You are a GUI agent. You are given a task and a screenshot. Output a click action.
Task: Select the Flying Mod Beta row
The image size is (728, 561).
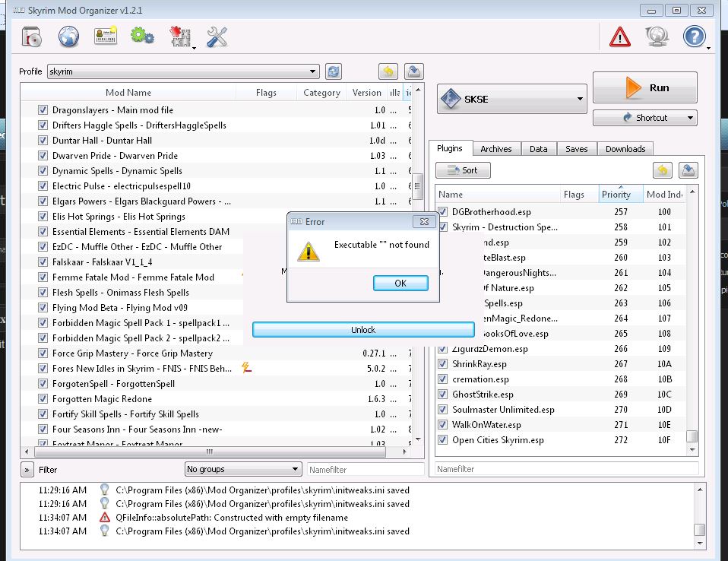click(x=216, y=307)
